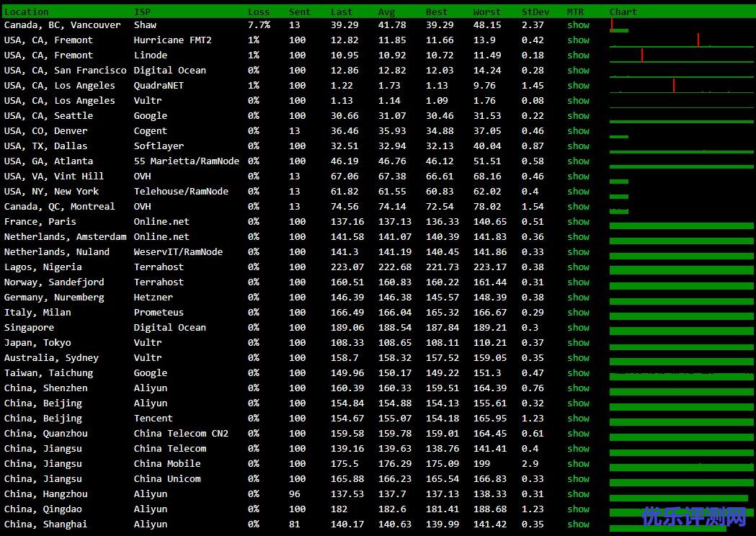
Task: Click the chart bar for Singapore row
Action: (x=681, y=331)
